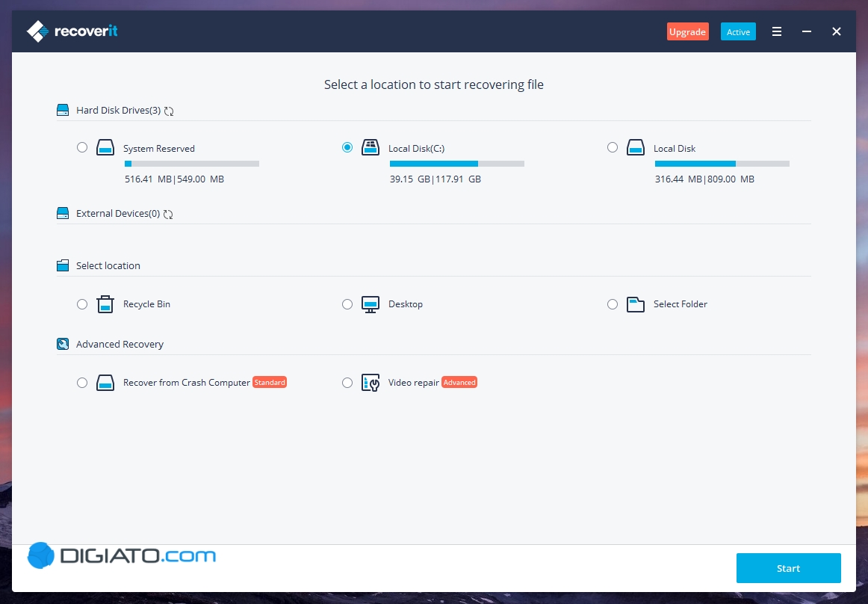Click the "Desktop" label
Screen dimensions: 868x604
tap(405, 304)
